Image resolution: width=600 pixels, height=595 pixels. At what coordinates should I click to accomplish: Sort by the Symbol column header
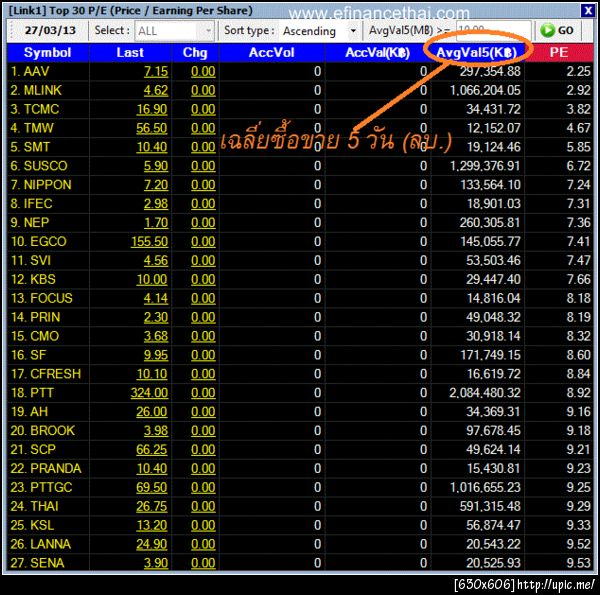[x=47, y=53]
